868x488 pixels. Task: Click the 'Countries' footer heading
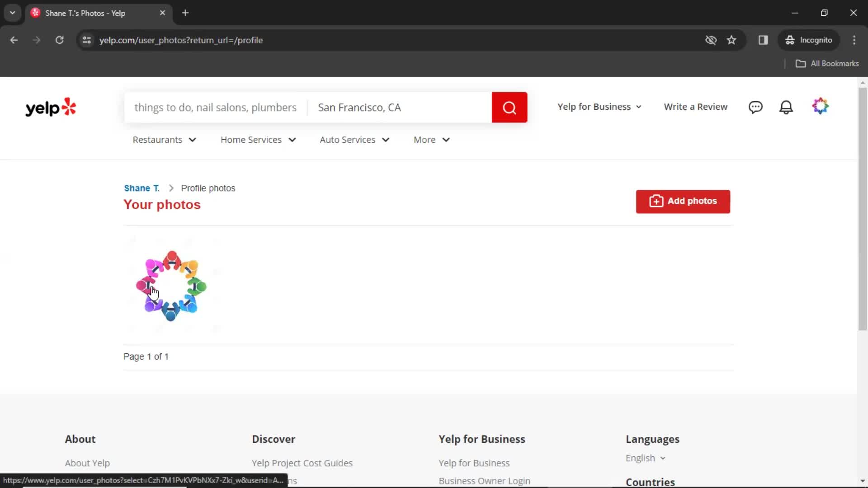tap(650, 482)
